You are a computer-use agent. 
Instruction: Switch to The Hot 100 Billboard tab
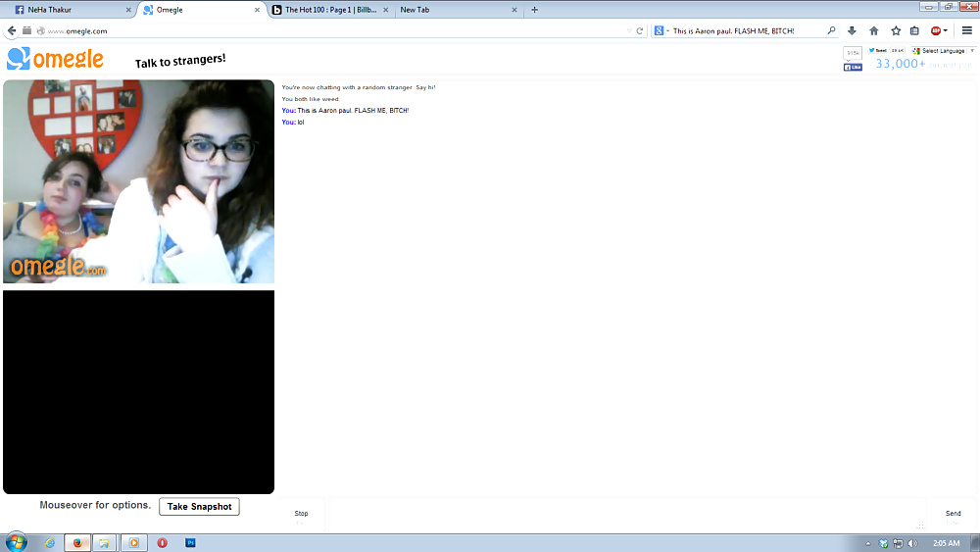click(330, 10)
